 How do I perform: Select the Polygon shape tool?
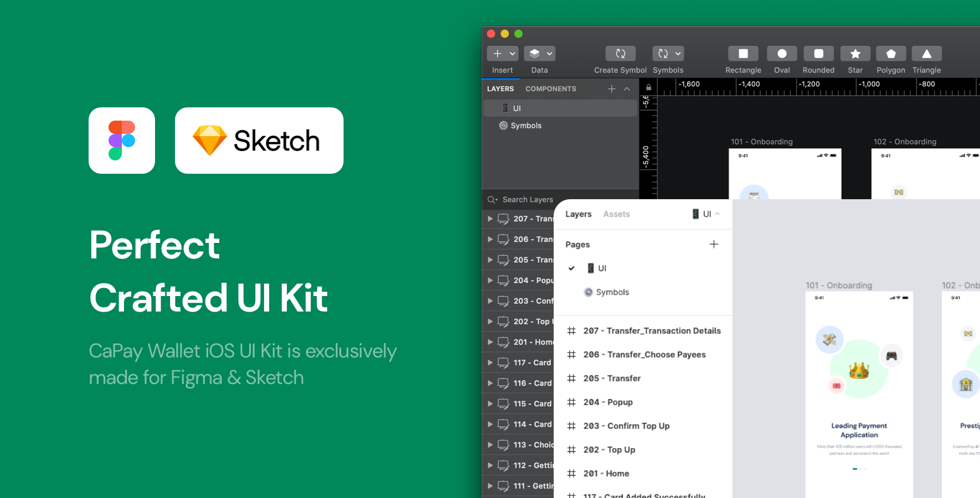pos(891,54)
